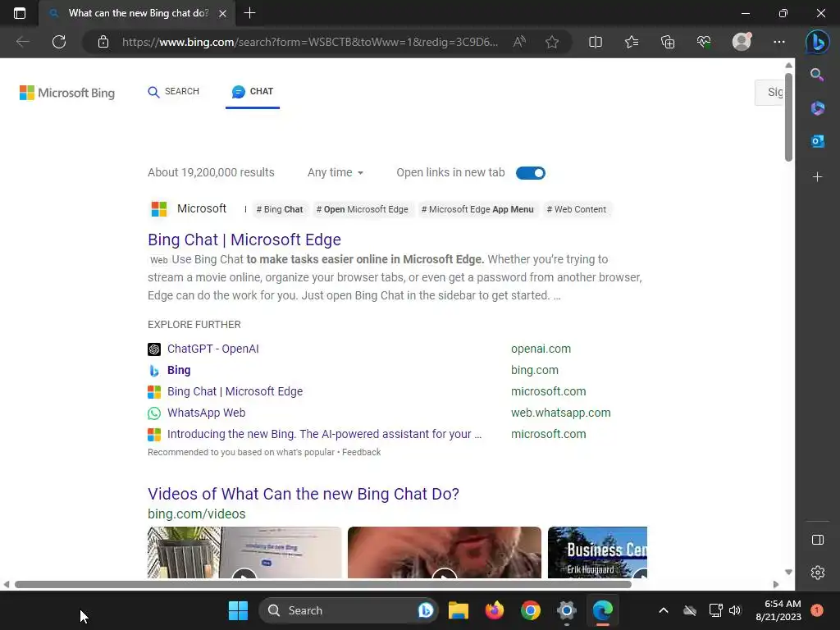
Task: Open Split screen icon in toolbar
Action: (x=596, y=42)
